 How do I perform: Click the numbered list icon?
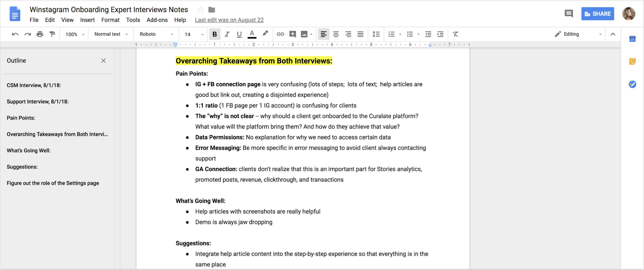(x=391, y=34)
